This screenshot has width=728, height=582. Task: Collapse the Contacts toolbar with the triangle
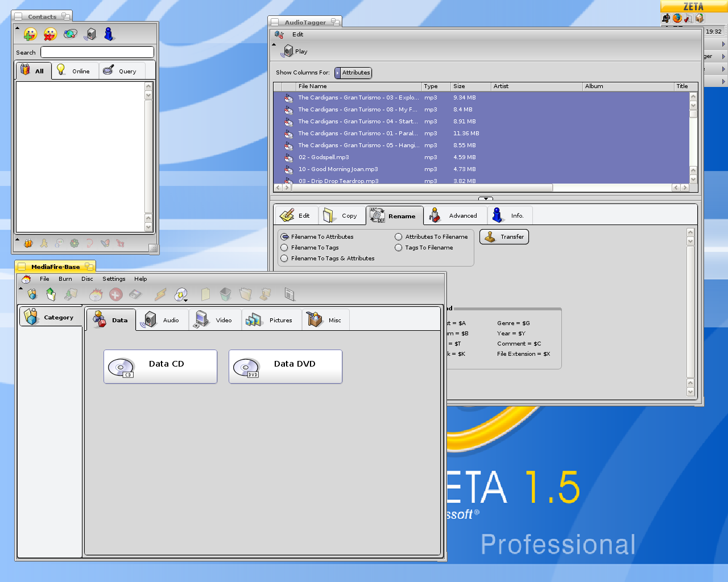coord(17,27)
